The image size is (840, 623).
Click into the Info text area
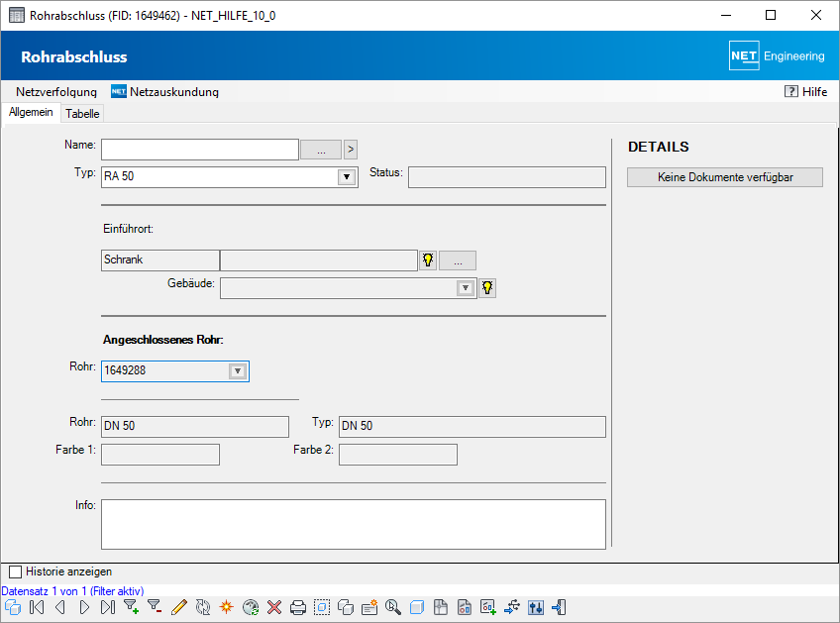coord(354,524)
